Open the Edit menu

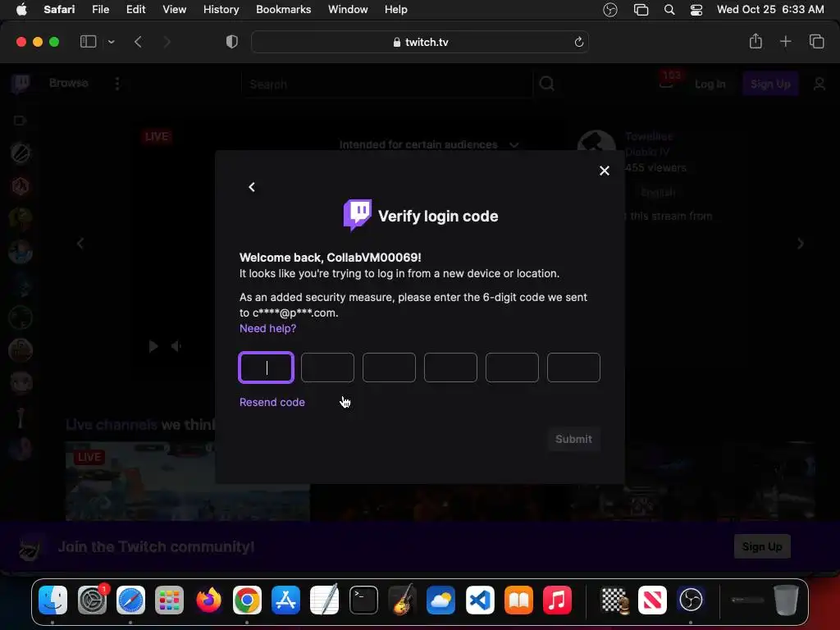(x=135, y=9)
